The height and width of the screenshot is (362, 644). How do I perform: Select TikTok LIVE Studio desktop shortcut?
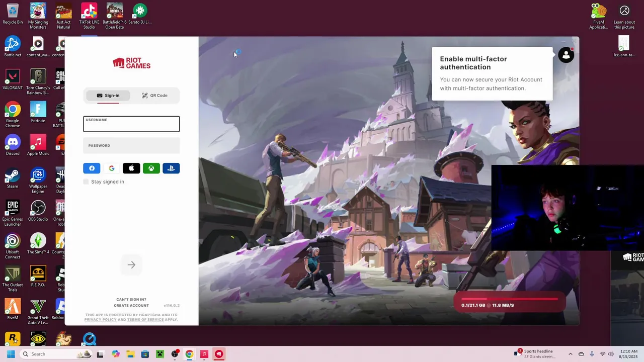tap(89, 16)
